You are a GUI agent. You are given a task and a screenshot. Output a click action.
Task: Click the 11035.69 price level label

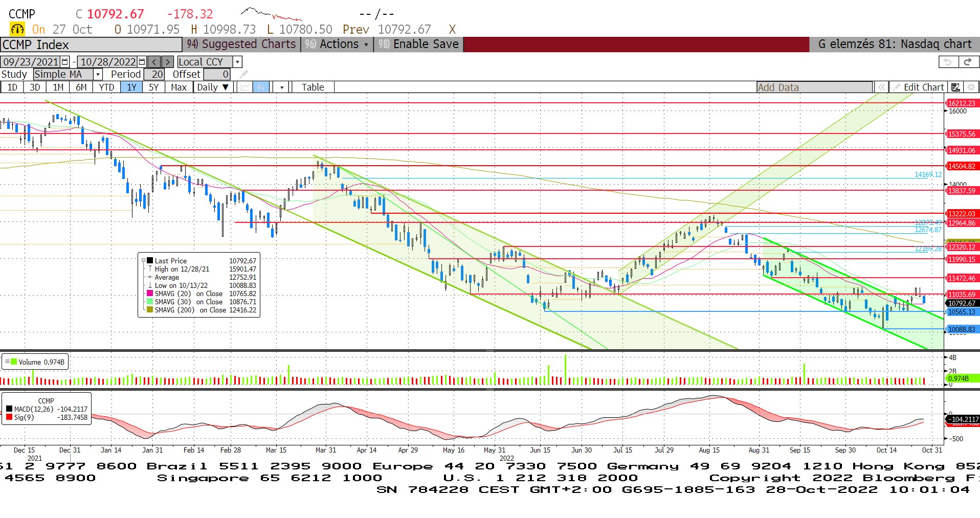tap(962, 295)
